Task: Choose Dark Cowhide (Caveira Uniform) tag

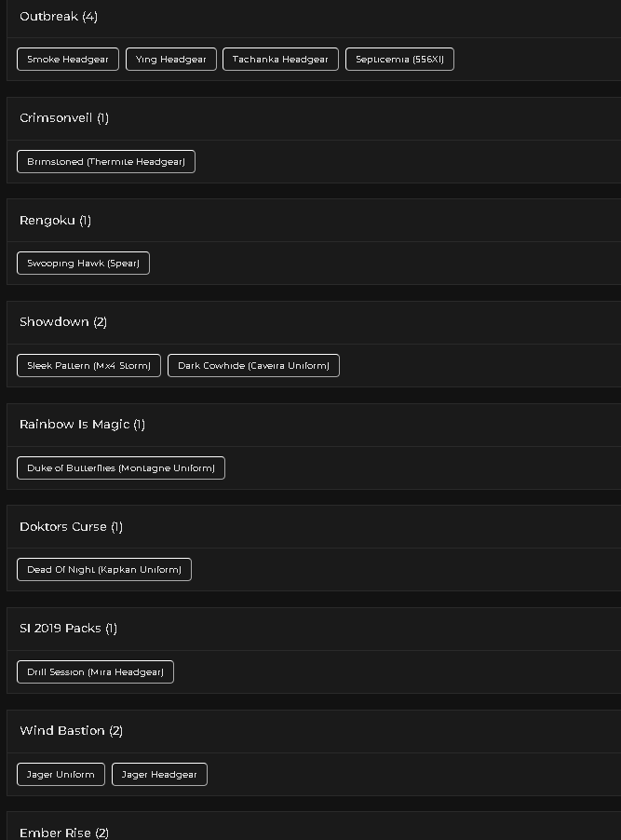Action: (x=253, y=366)
